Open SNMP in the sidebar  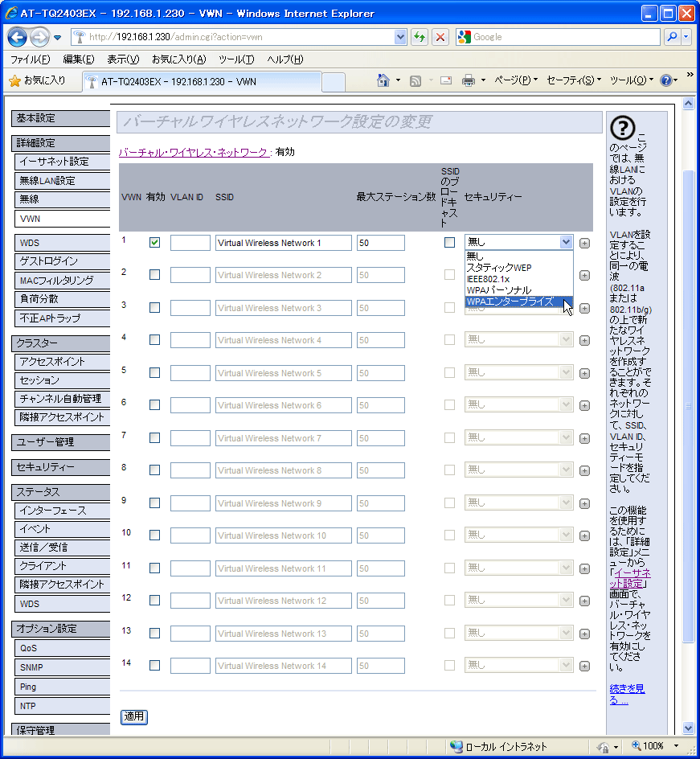(63, 667)
